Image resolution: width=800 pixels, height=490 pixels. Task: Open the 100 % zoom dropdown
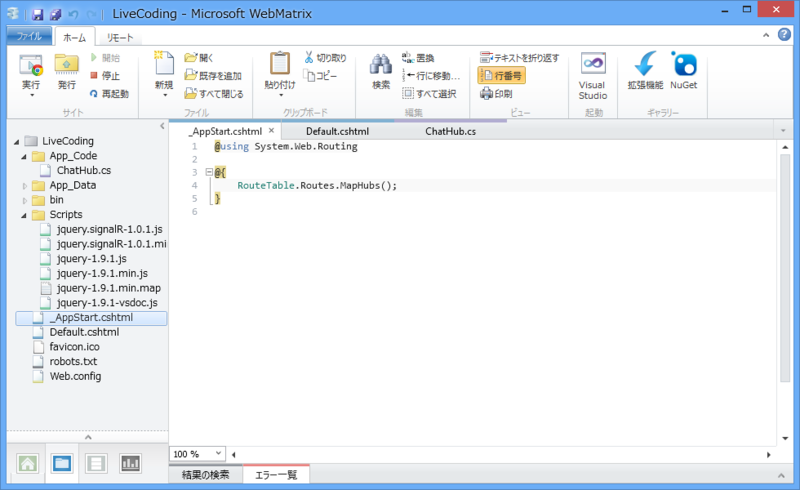coord(218,453)
